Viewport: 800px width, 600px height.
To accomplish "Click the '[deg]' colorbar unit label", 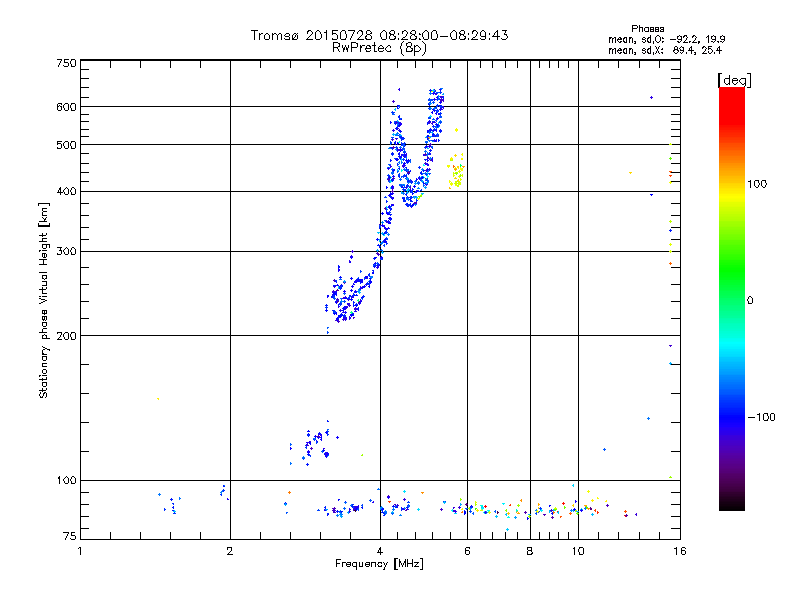I will pyautogui.click(x=734, y=80).
